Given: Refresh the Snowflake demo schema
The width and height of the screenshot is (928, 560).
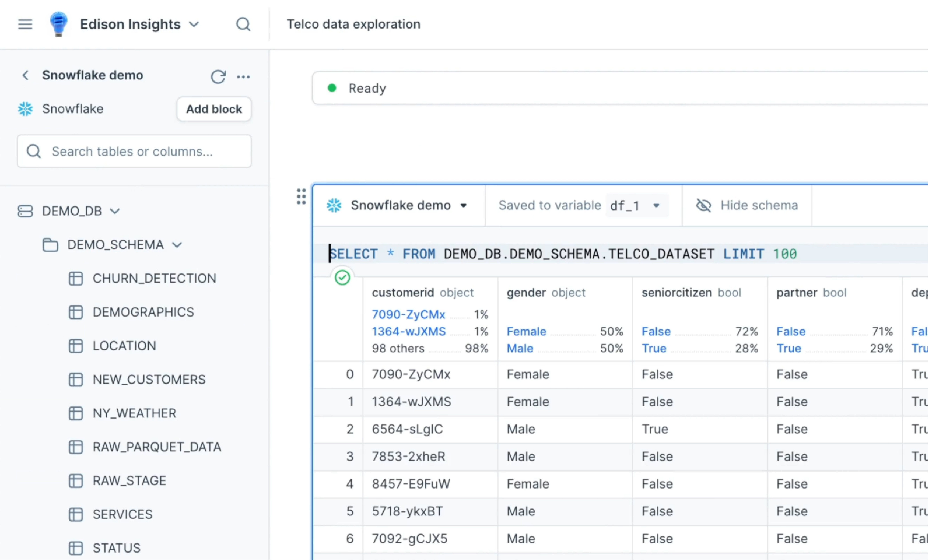Looking at the screenshot, I should coord(218,76).
